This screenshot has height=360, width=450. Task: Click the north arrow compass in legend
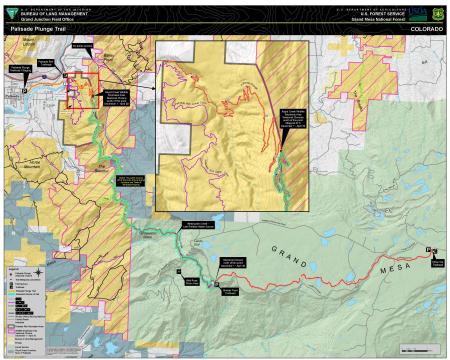point(39,273)
